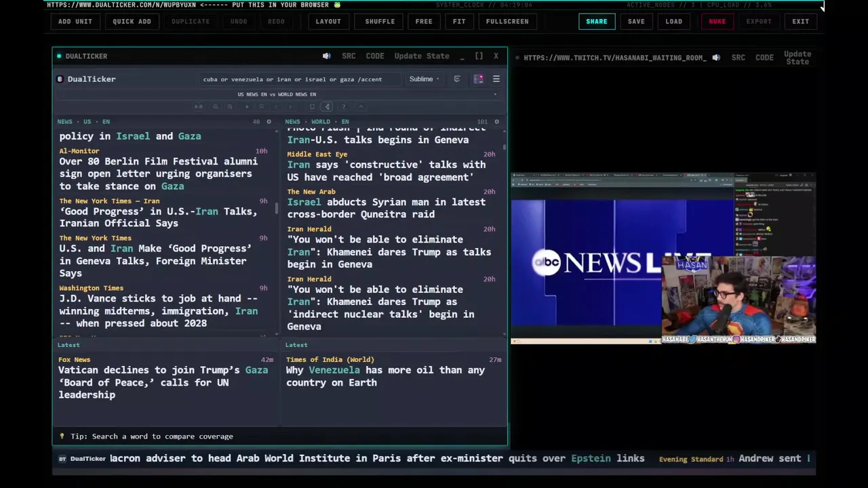Click the red NUKE button
868x488 pixels.
(x=717, y=22)
